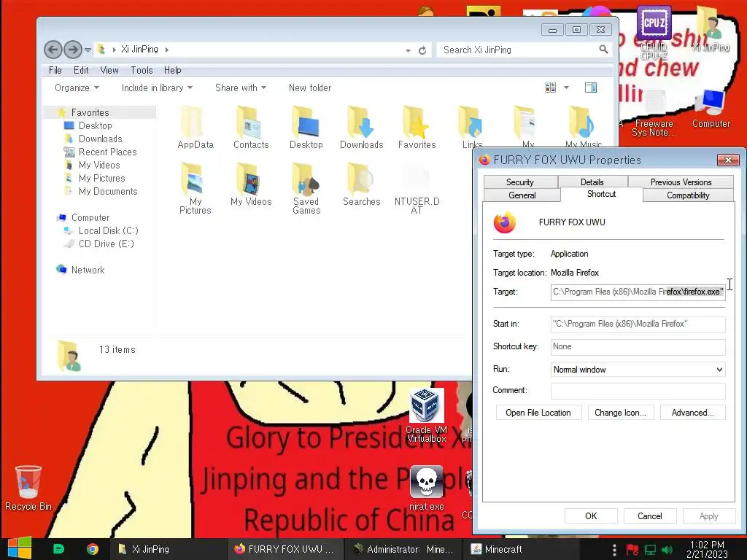747x560 pixels.
Task: Click the Advanced button in Properties
Action: coord(693,413)
